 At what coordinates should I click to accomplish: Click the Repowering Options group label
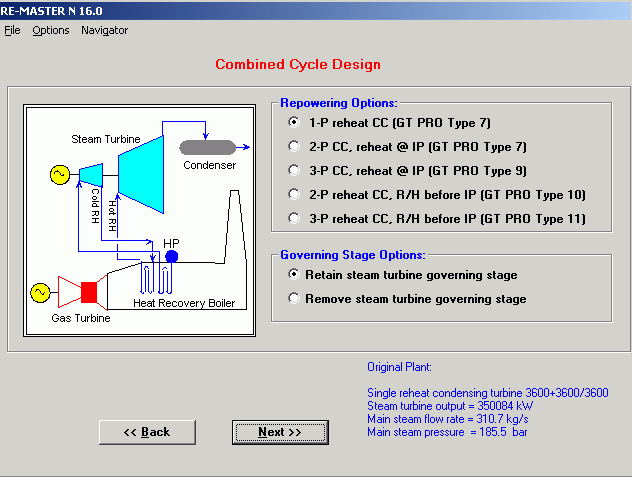click(x=339, y=103)
